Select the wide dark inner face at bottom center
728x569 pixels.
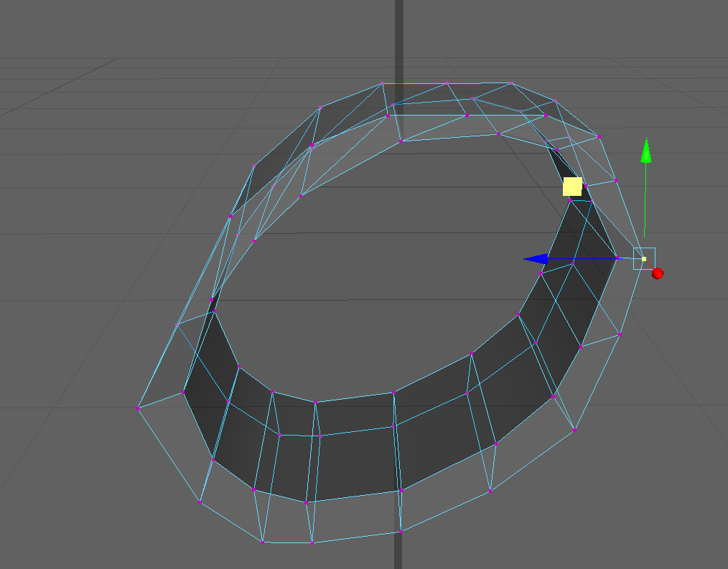click(355, 463)
